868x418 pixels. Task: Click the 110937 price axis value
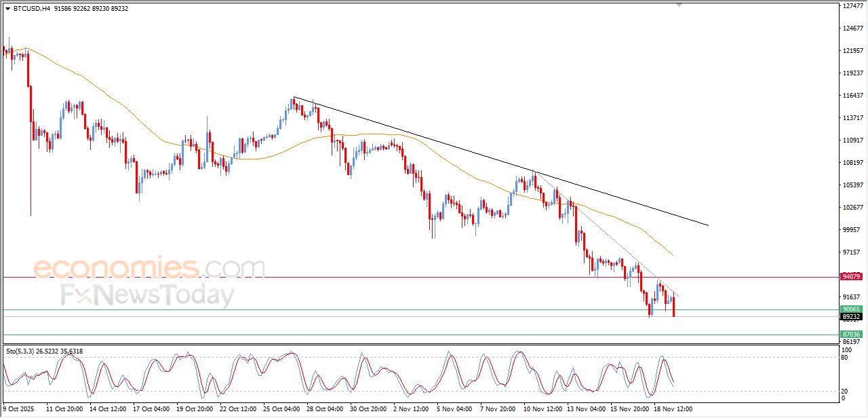click(x=852, y=140)
